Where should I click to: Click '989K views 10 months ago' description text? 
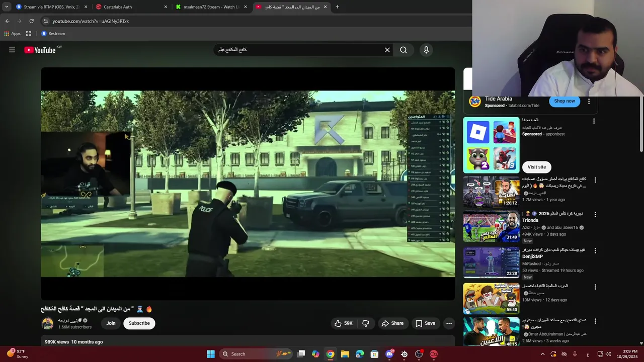click(73, 342)
